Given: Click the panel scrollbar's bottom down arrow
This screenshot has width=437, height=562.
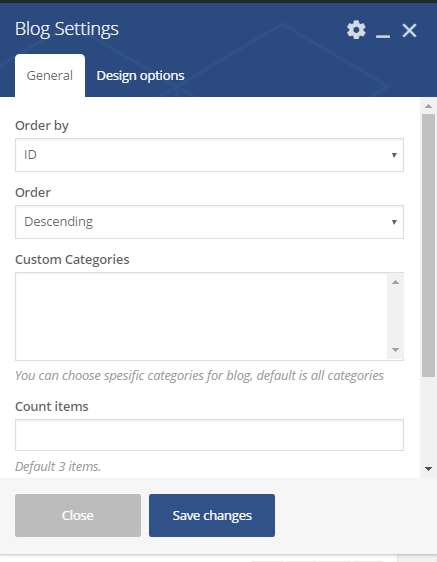Looking at the screenshot, I should click(428, 468).
